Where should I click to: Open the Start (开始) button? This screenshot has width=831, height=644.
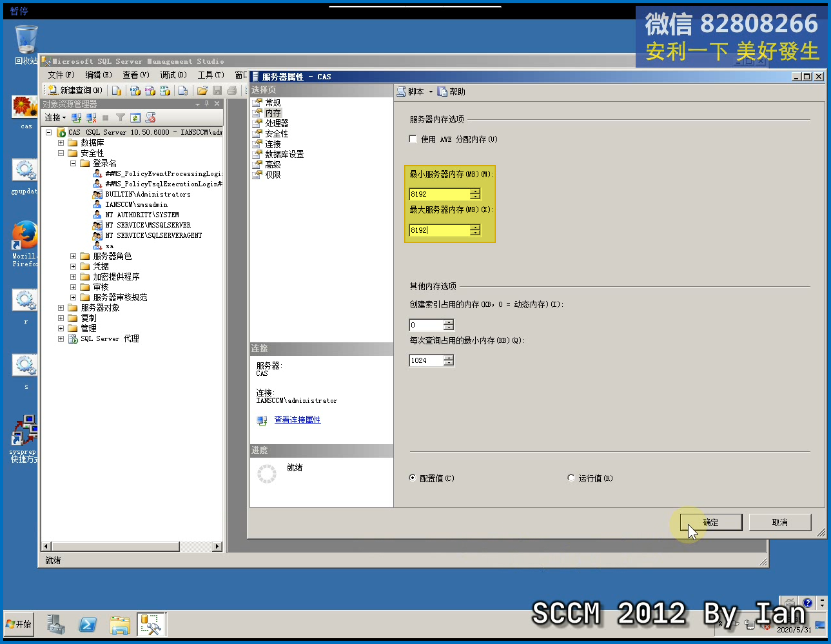[x=18, y=624]
